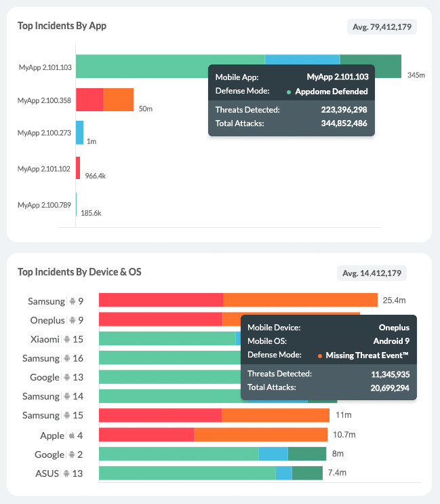This screenshot has height=504, width=440.
Task: Click the MyApp 2.100.789 app label
Action: point(44,205)
